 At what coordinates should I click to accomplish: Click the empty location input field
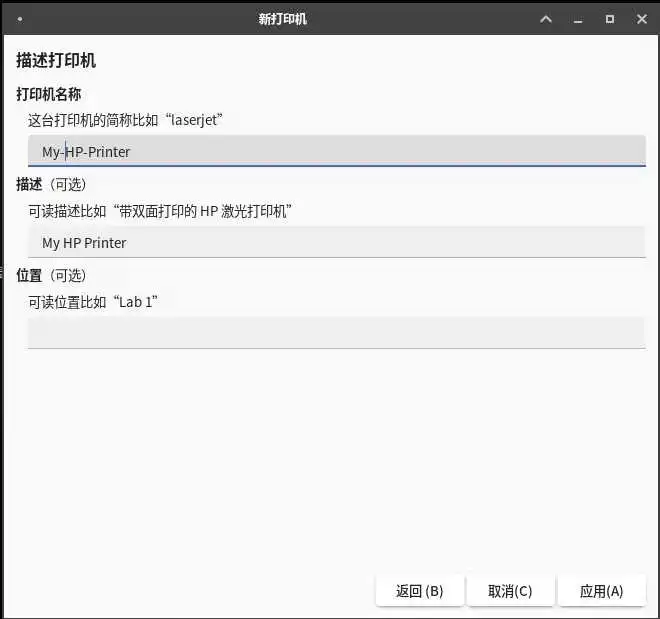336,333
